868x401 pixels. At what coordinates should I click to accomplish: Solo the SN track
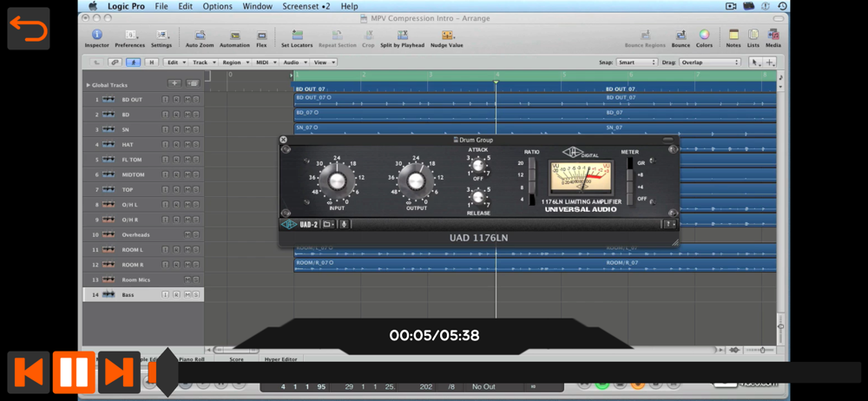point(195,129)
